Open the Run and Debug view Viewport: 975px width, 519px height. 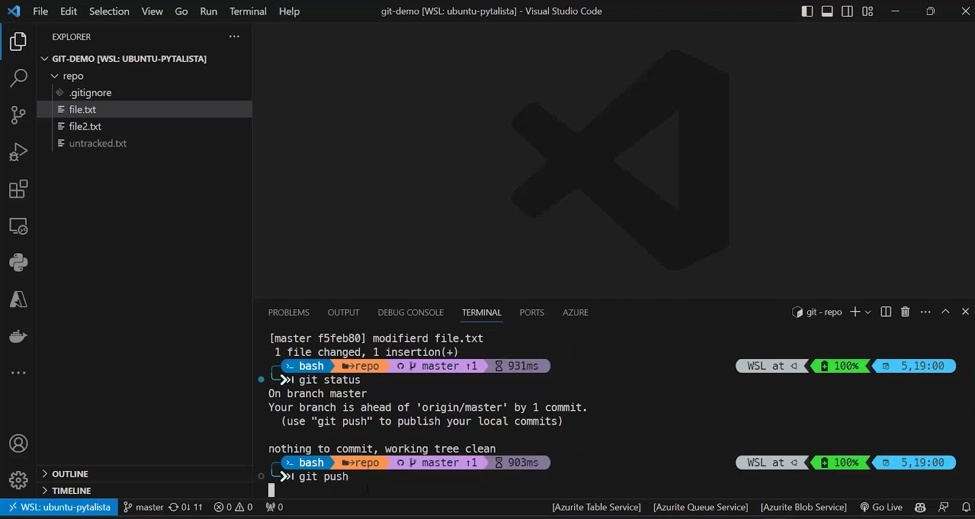[x=18, y=152]
